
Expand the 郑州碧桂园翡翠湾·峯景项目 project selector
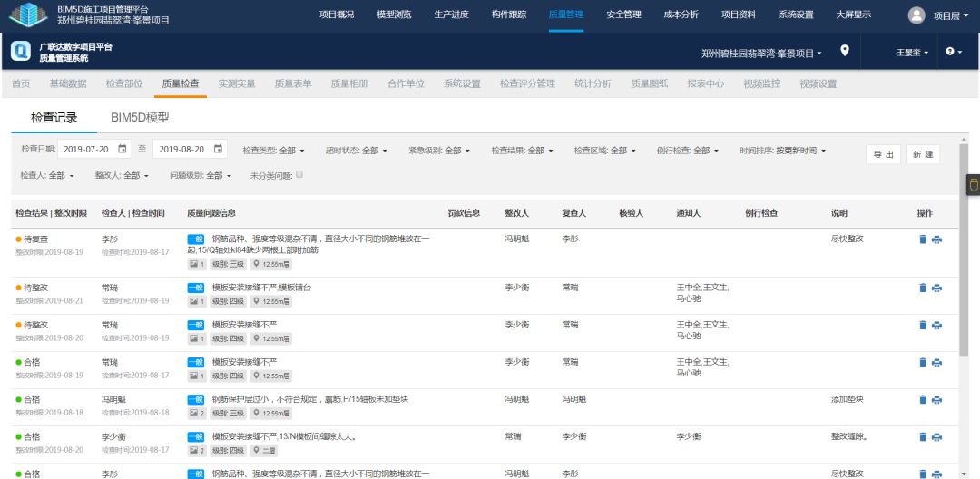[761, 54]
